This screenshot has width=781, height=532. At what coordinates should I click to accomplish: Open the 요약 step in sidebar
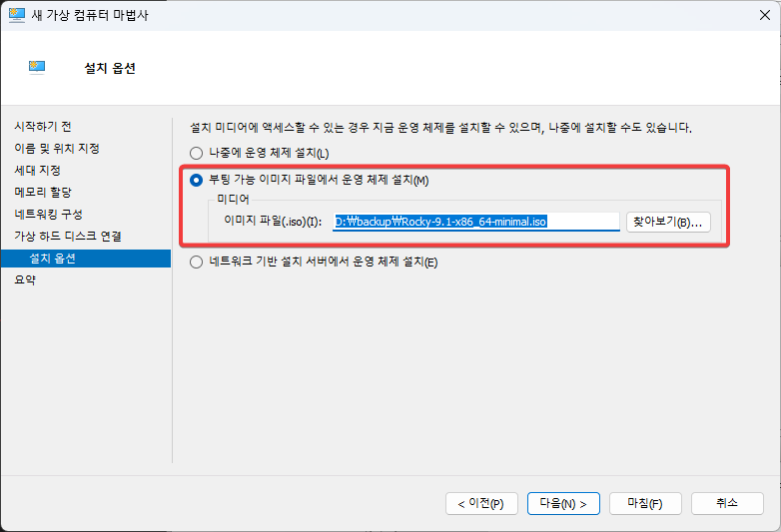25,280
